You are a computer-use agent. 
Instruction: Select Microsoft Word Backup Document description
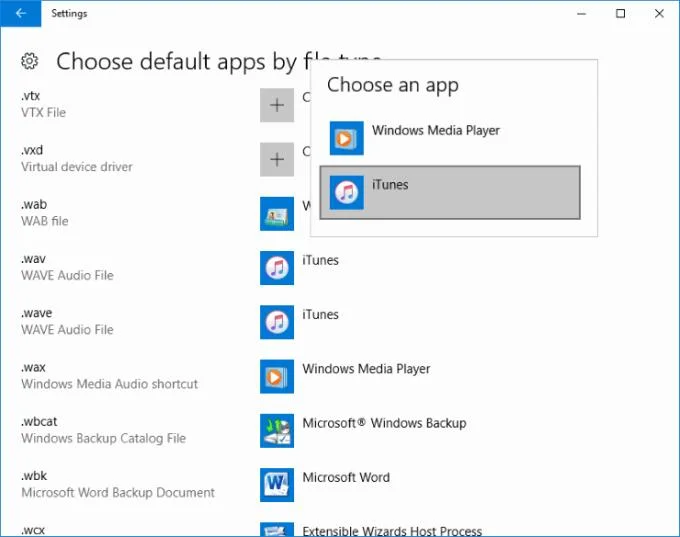[x=118, y=493]
